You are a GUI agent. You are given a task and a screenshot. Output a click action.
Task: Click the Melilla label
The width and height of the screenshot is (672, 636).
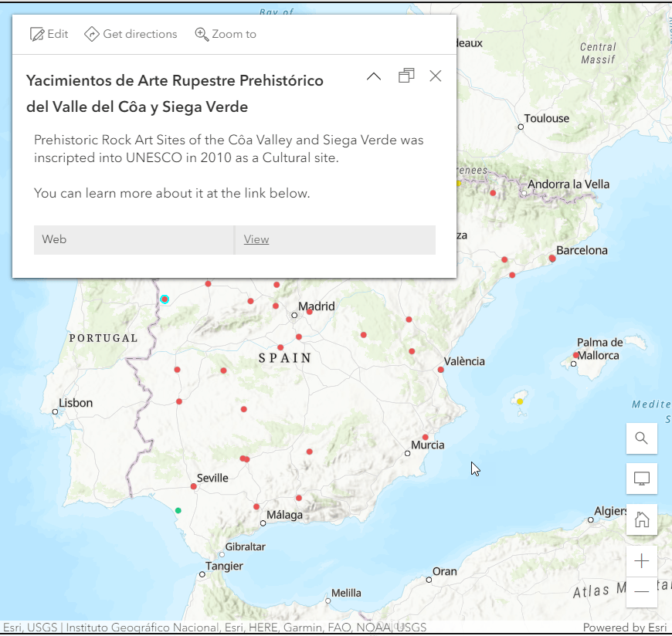pos(346,594)
